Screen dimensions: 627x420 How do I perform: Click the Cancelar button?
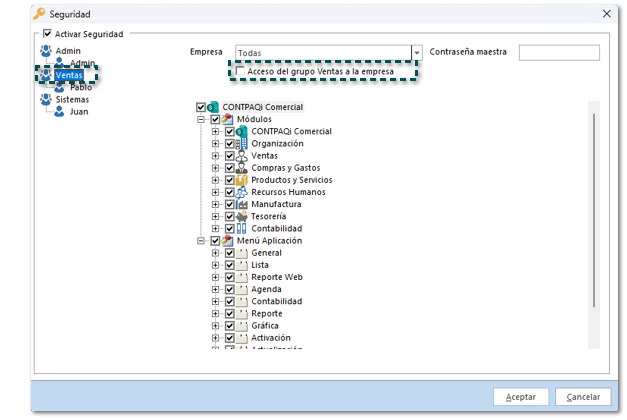[583, 397]
